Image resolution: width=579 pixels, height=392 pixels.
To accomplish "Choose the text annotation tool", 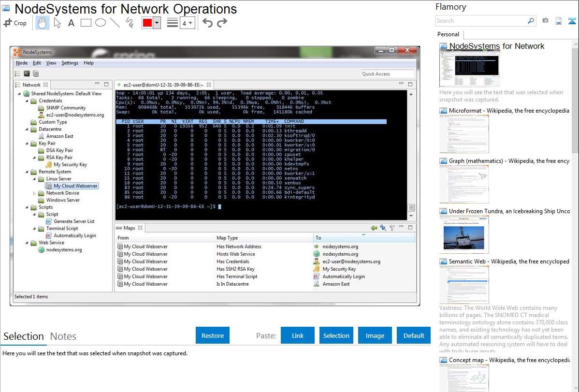I will coord(71,23).
